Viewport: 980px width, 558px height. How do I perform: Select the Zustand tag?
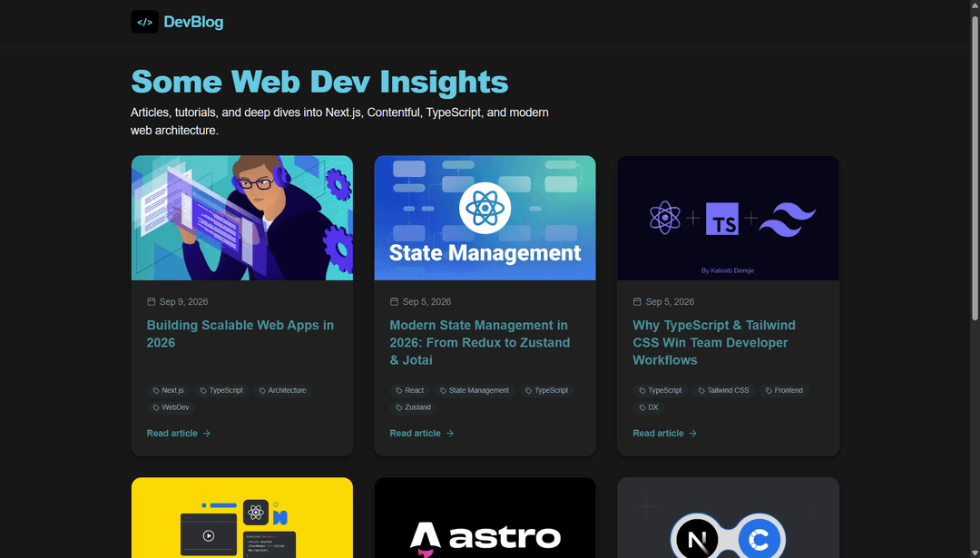point(413,407)
